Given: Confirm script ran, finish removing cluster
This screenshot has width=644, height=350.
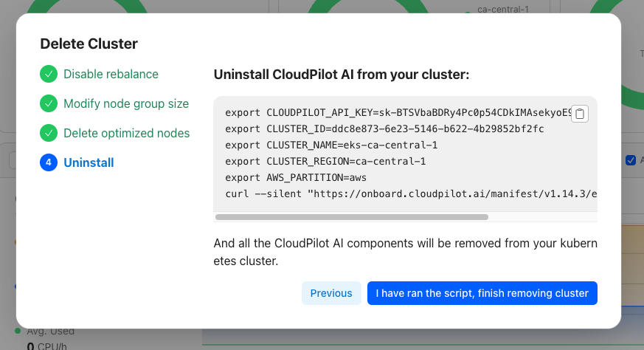Looking at the screenshot, I should coord(482,293).
